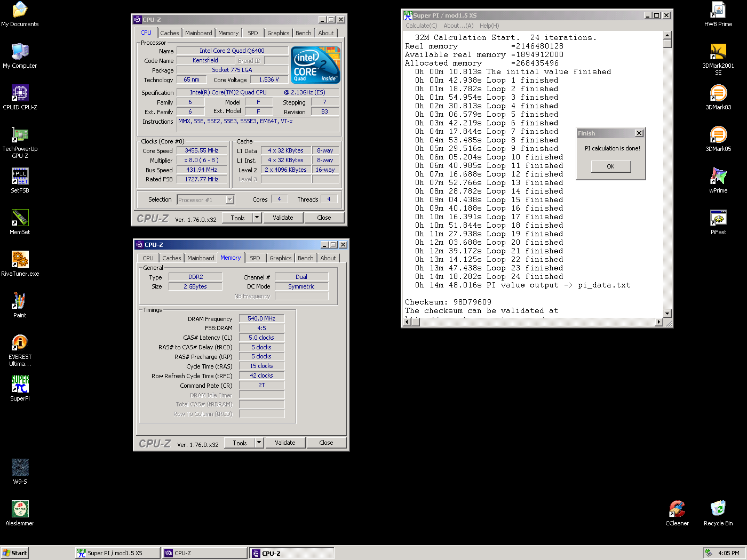Click the system tray network icon
Viewport: 747px width, 560px height.
pyautogui.click(x=709, y=553)
